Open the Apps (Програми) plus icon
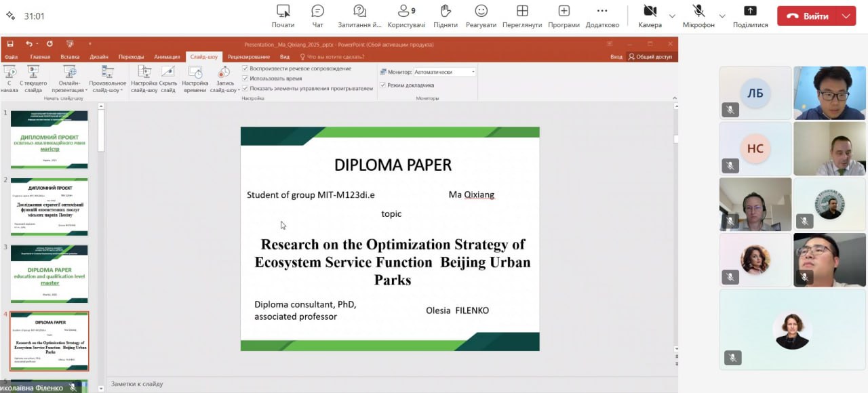Screen dimensions: 868x393 tap(564, 12)
